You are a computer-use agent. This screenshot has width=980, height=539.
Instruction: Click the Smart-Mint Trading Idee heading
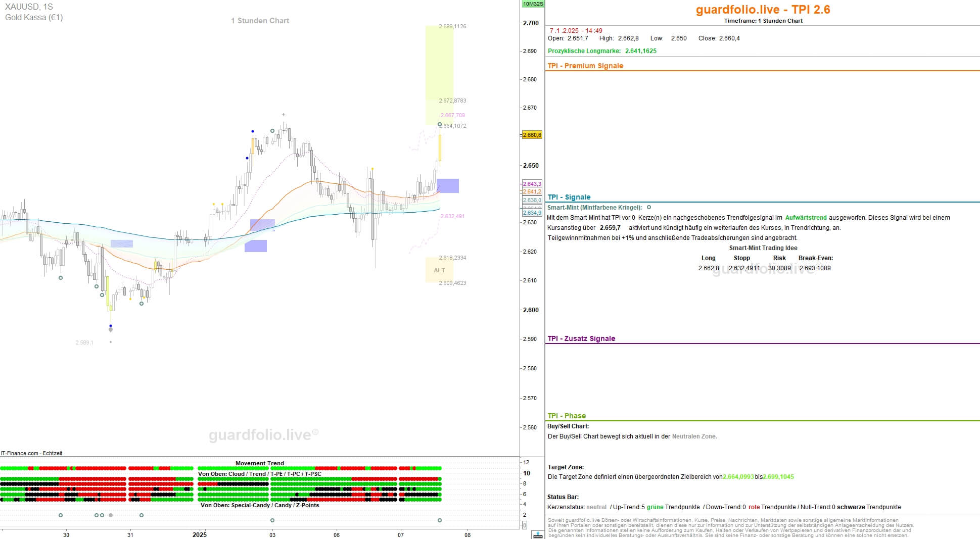(763, 248)
